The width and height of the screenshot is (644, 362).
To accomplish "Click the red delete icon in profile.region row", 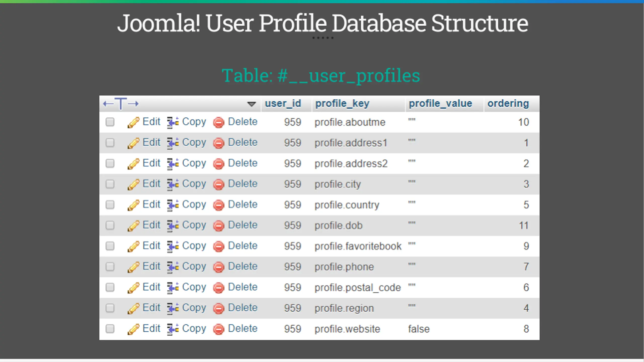I will pos(219,308).
